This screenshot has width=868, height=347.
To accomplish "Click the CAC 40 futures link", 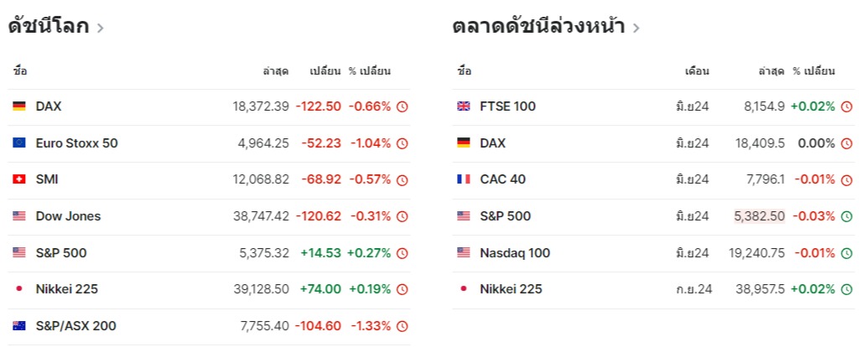I will point(503,179).
